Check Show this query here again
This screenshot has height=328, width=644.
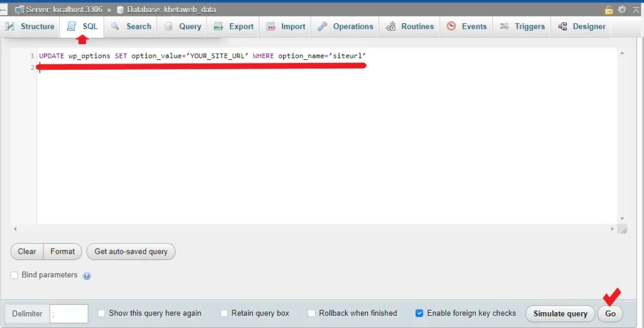101,313
